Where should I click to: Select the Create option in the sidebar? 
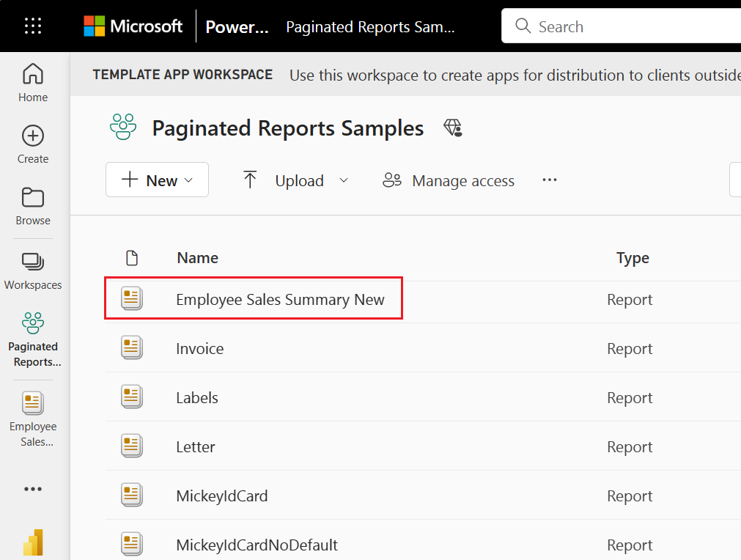32,144
